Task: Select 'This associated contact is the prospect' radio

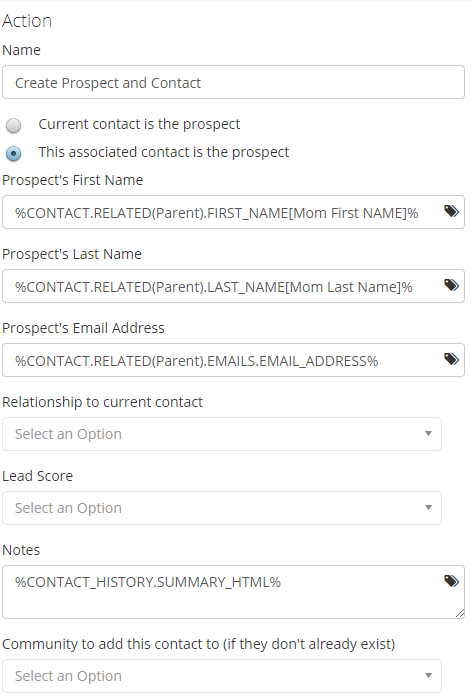Action: [x=13, y=154]
